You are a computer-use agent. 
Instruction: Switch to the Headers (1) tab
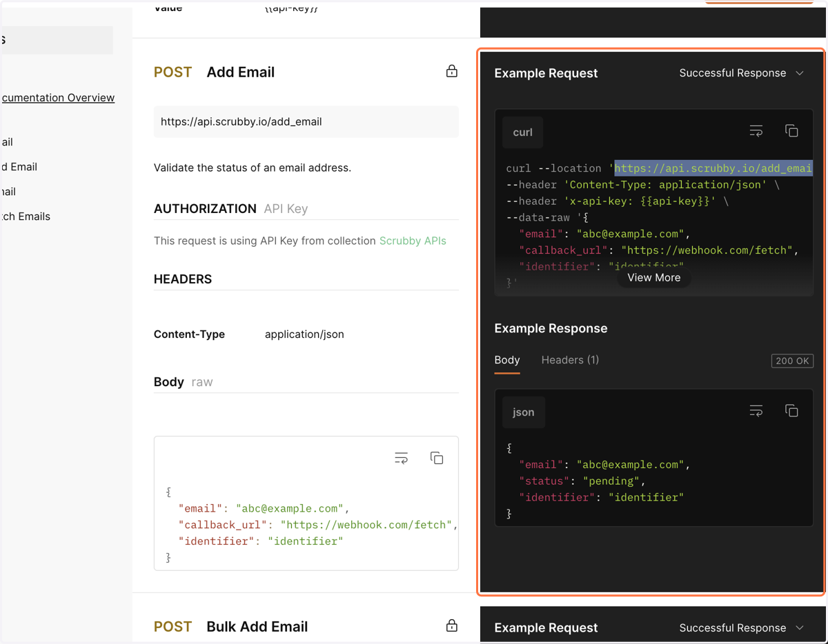[x=570, y=360]
